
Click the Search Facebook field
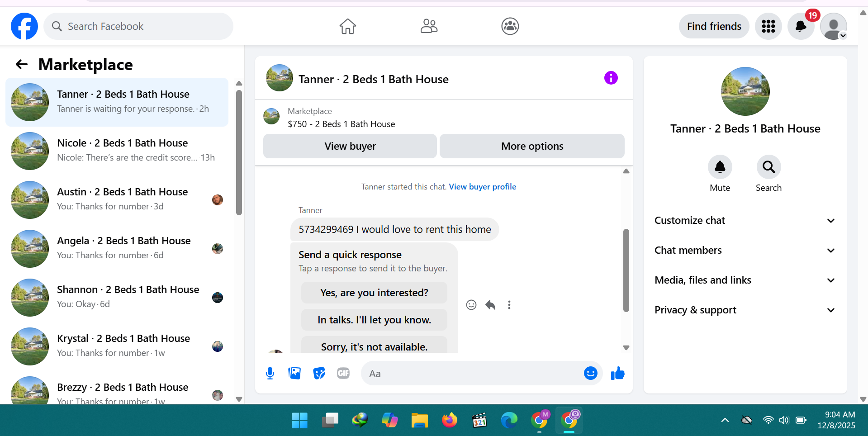138,26
